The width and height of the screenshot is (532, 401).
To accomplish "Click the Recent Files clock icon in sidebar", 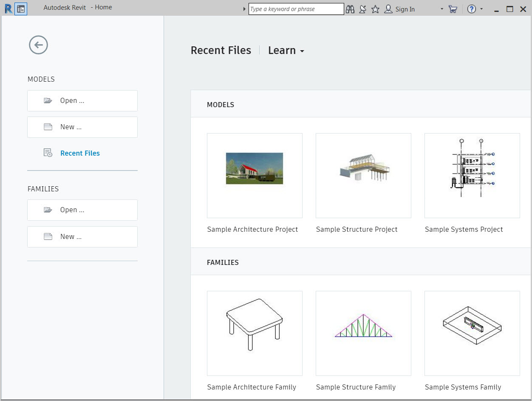I will click(x=48, y=153).
